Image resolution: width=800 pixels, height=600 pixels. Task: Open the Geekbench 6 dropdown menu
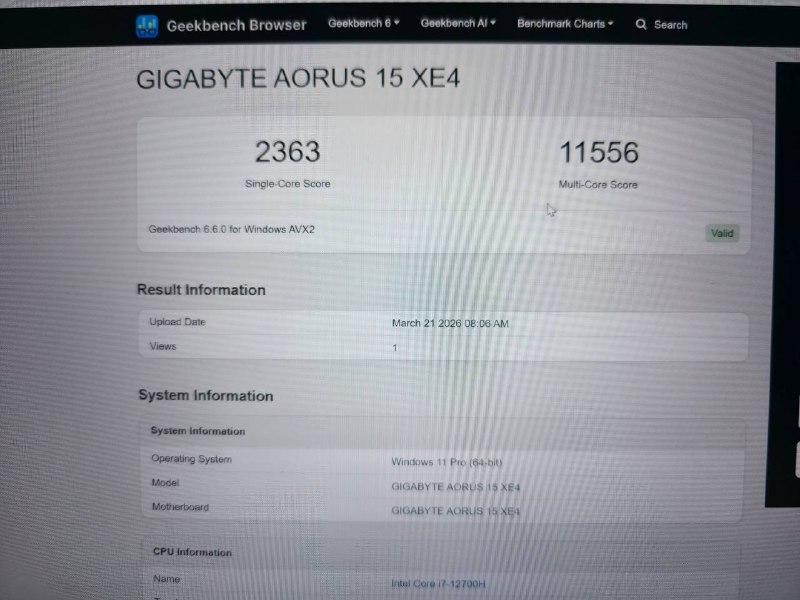coord(363,23)
